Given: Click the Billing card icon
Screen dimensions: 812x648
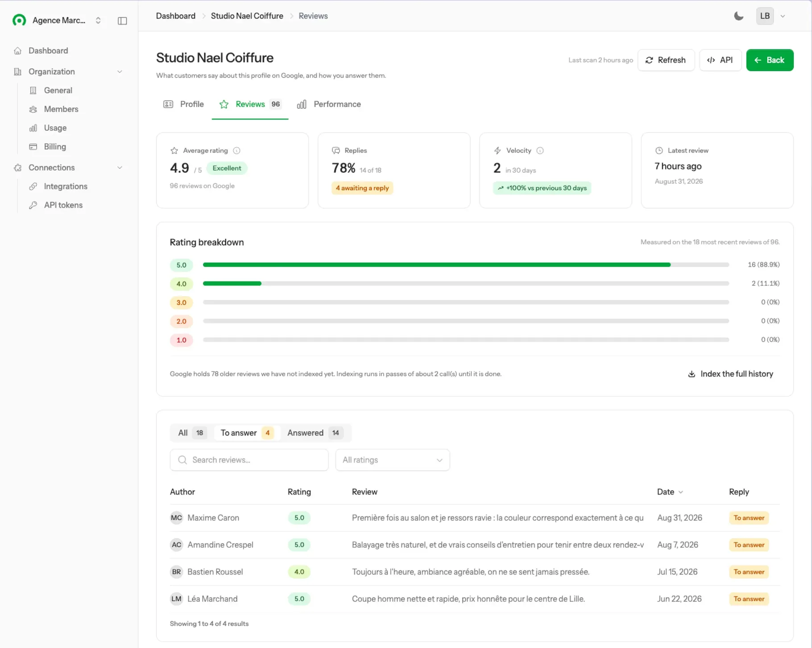Looking at the screenshot, I should [33, 147].
